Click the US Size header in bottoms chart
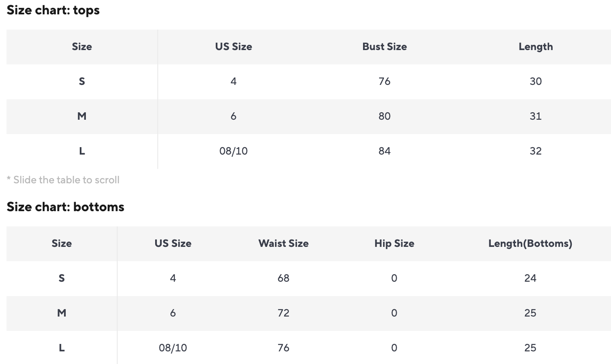611x364 pixels. [x=173, y=243]
